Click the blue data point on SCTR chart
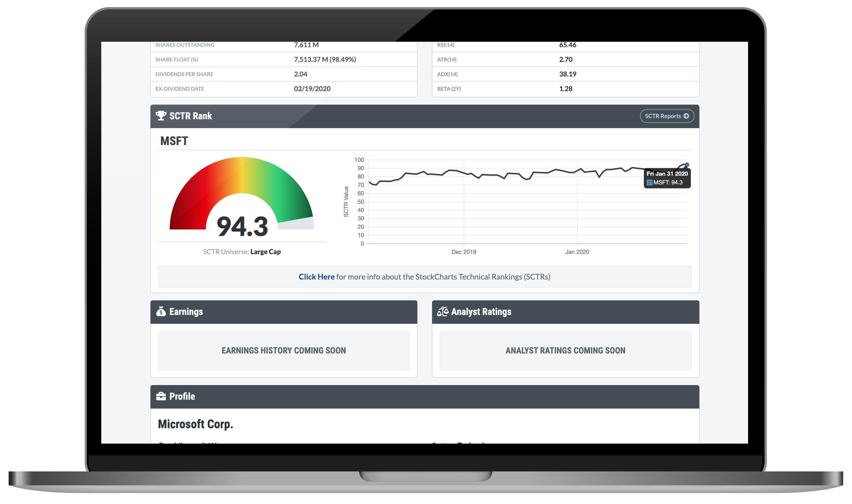This screenshot has height=504, width=852. 687,165
